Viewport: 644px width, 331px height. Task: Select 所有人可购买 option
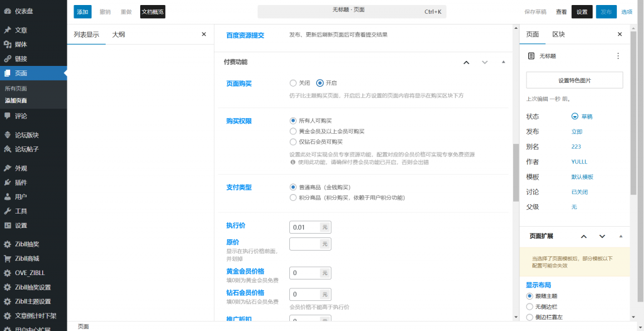(x=293, y=121)
